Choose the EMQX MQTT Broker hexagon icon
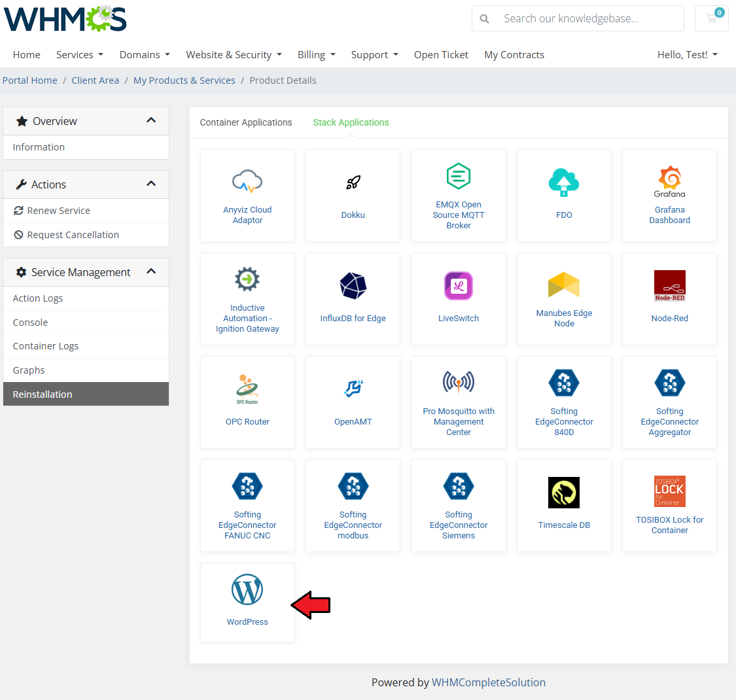The height and width of the screenshot is (700, 736). [x=458, y=176]
